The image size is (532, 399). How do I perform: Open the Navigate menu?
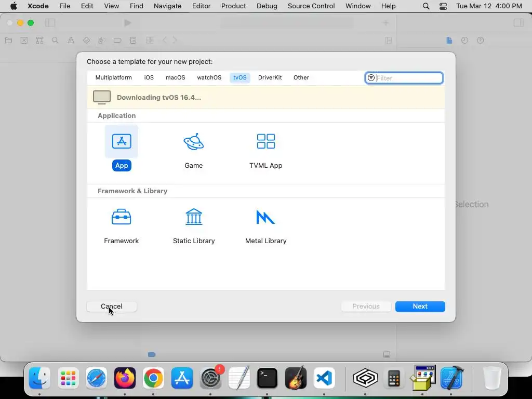pyautogui.click(x=168, y=6)
